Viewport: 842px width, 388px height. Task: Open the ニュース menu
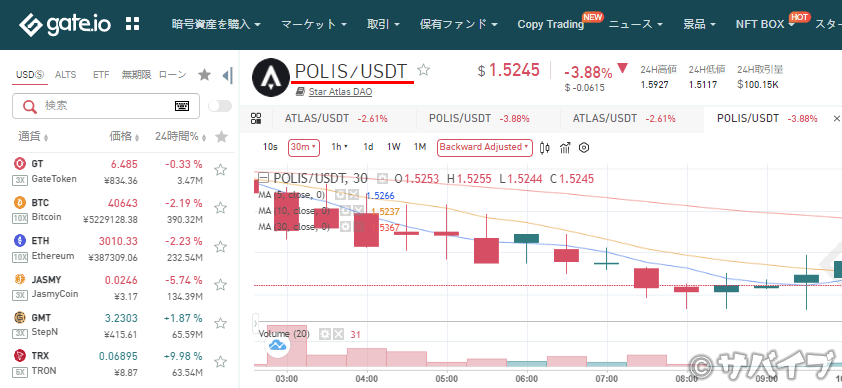(635, 24)
